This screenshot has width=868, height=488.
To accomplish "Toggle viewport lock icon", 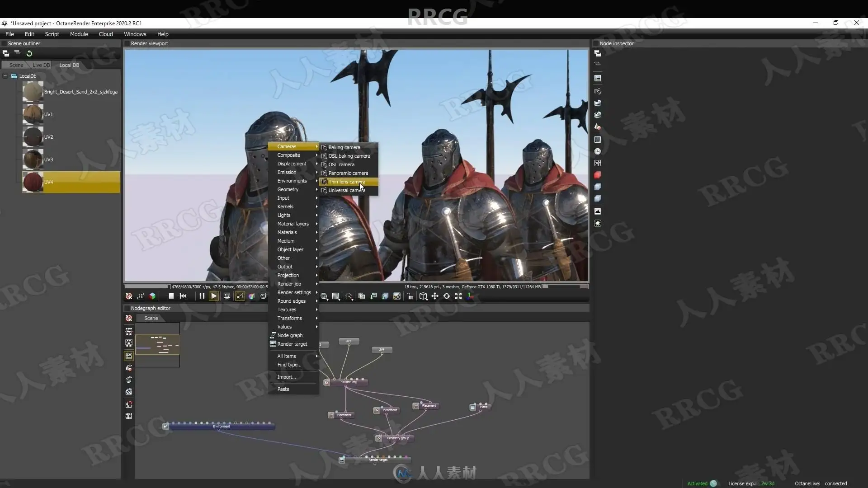I will 410,296.
